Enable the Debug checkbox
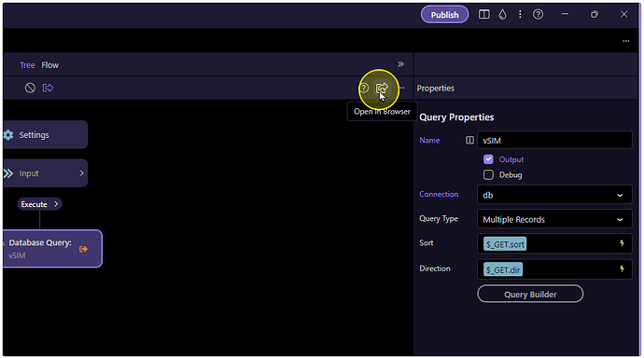Viewport: 644px width, 358px height. [488, 174]
